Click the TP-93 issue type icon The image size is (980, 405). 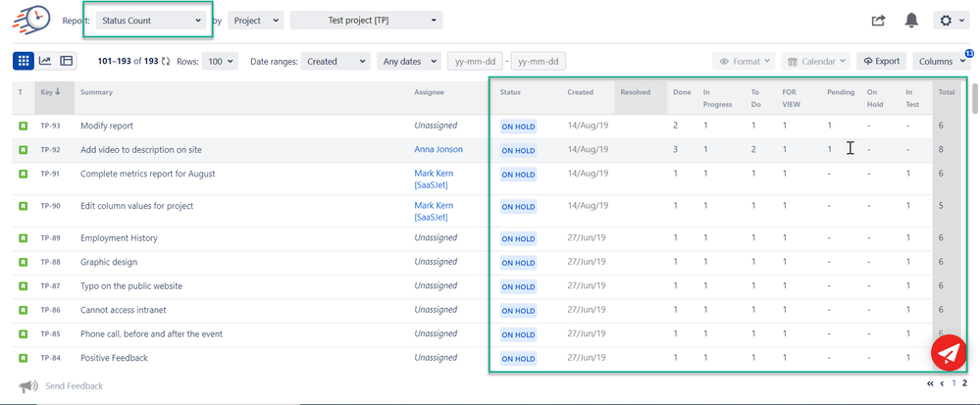coord(24,126)
